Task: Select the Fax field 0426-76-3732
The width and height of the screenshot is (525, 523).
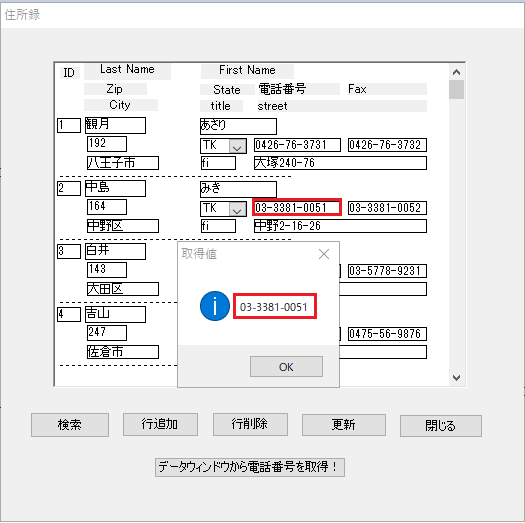Action: [x=387, y=145]
